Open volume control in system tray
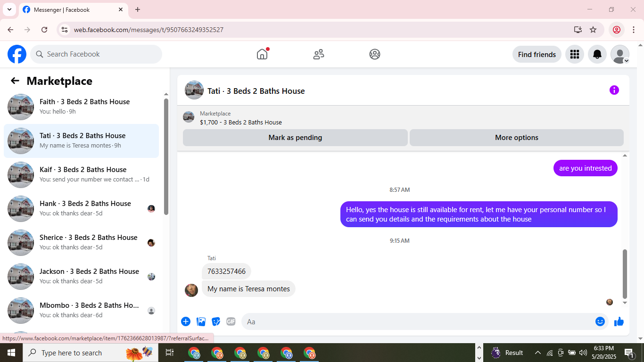This screenshot has width=644, height=362. (x=583, y=353)
